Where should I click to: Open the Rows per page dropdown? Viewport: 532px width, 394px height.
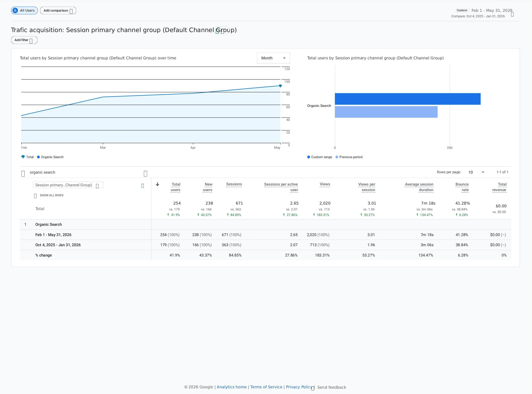[476, 172]
